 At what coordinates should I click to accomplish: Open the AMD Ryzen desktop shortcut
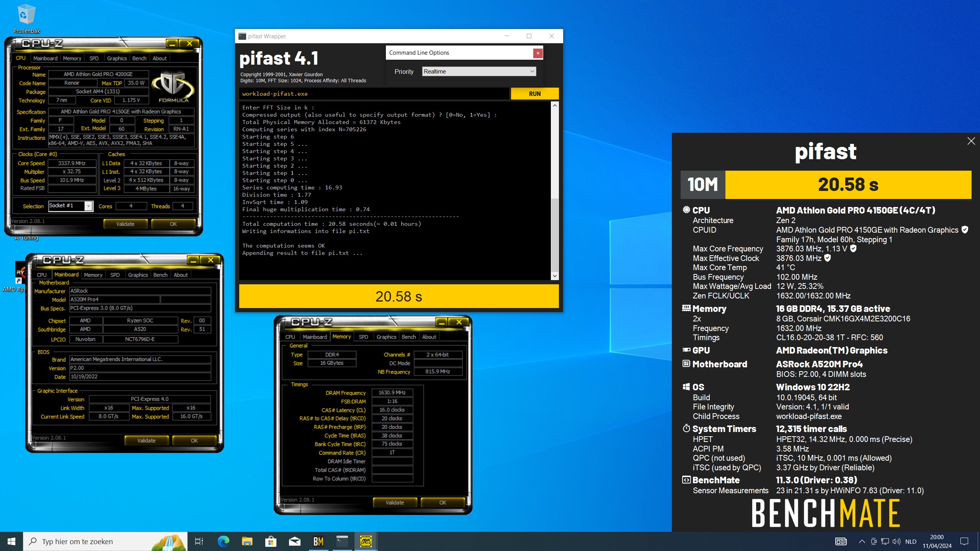coord(15,276)
